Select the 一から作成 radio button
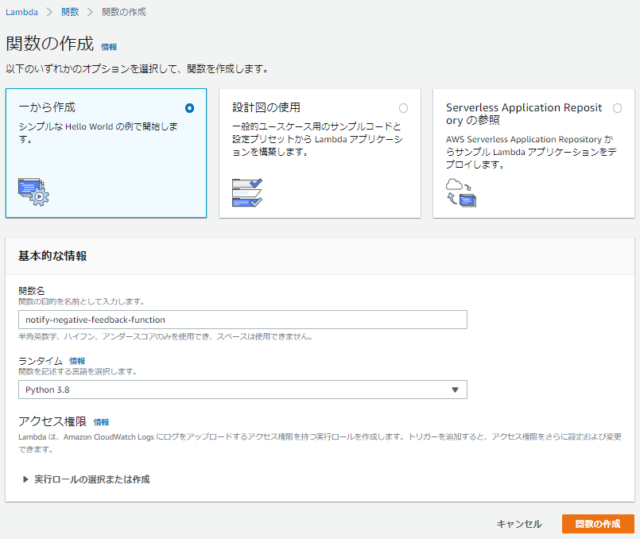The height and width of the screenshot is (539, 640). [189, 108]
